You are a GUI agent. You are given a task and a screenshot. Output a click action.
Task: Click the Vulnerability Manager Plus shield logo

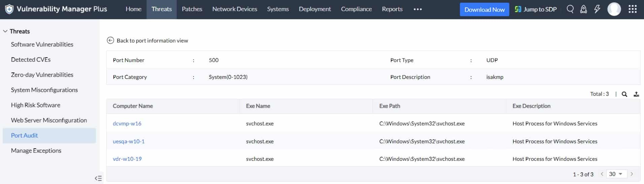(9, 9)
